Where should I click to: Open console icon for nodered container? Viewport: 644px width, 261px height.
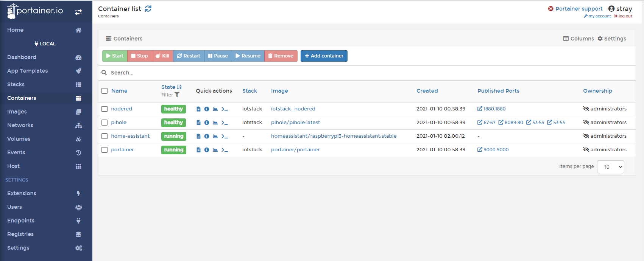(225, 109)
